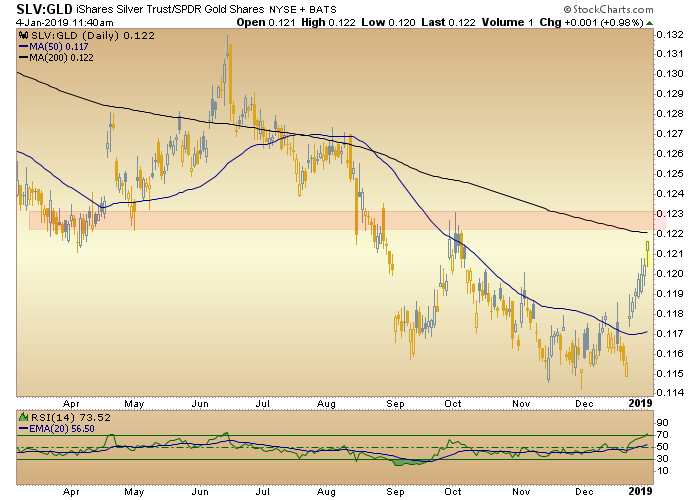
Task: Click the 0.114 price axis label
Action: (x=670, y=393)
